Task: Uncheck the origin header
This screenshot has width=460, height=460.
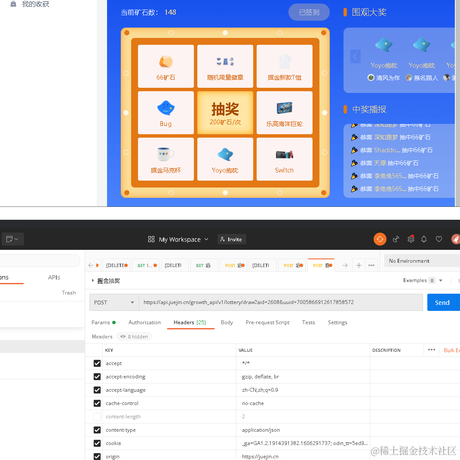Action: tap(97, 456)
